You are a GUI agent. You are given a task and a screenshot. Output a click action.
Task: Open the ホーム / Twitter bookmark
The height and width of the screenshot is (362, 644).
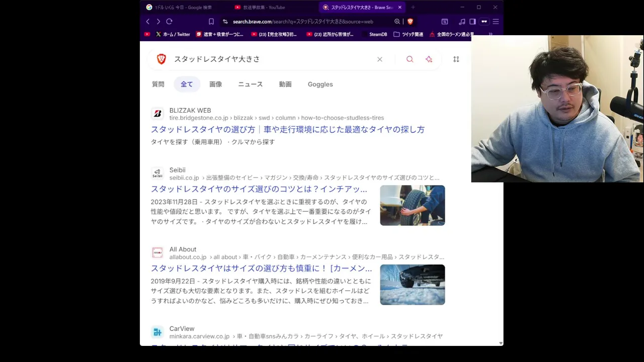click(173, 34)
